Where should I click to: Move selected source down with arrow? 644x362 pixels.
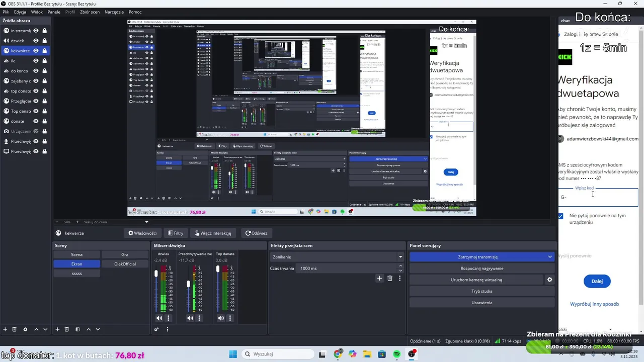(45, 329)
